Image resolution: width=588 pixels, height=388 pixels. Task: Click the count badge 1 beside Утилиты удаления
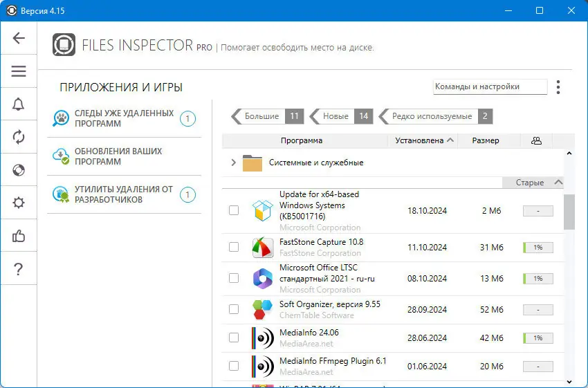coord(187,195)
